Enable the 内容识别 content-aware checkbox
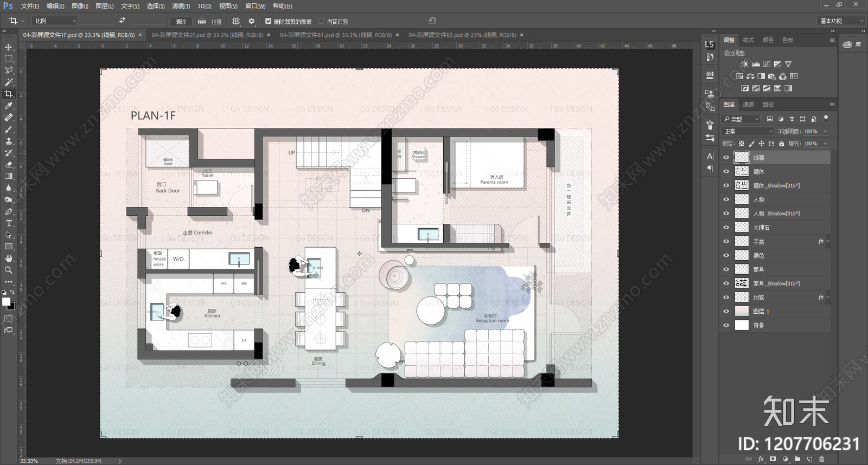 pyautogui.click(x=321, y=21)
